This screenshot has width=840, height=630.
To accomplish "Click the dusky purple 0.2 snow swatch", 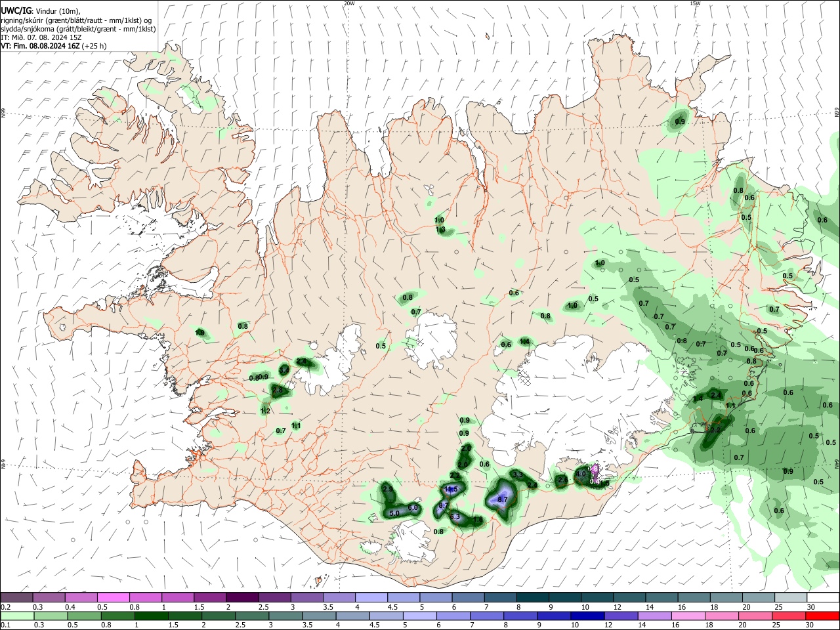I will (16, 598).
